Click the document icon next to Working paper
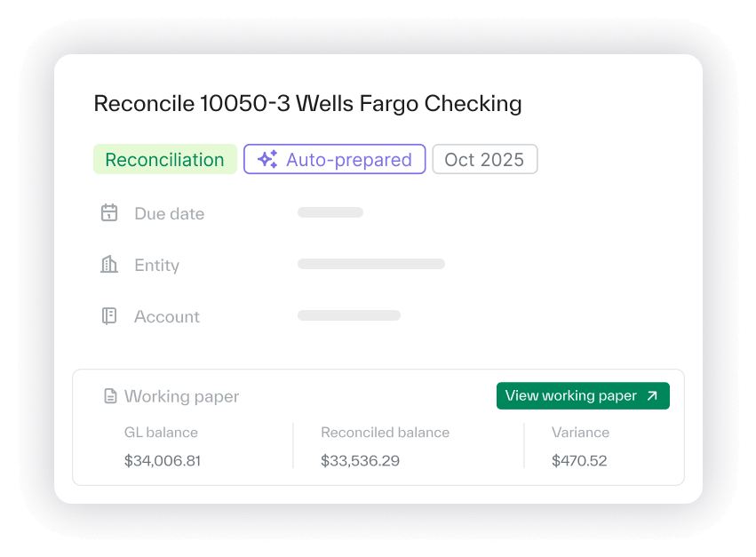Viewport: 756px width, 557px height. (x=110, y=396)
